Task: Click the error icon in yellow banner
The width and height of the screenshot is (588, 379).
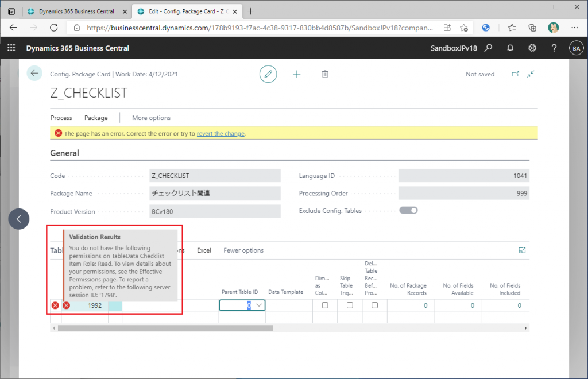Action: click(x=58, y=133)
